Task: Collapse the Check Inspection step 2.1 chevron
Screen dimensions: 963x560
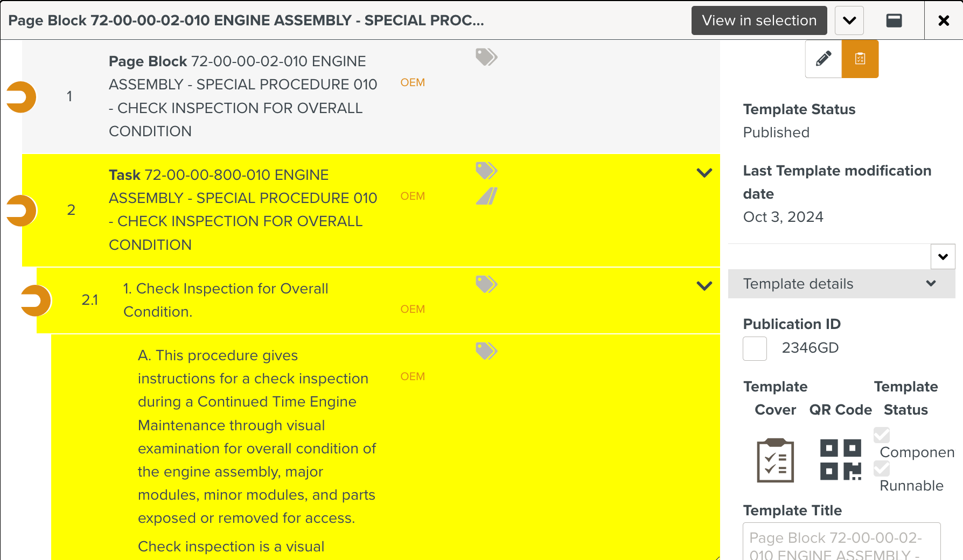Action: (704, 286)
